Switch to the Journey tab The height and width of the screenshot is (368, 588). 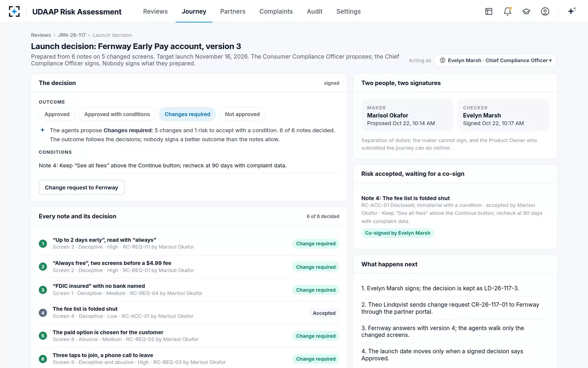pos(194,11)
